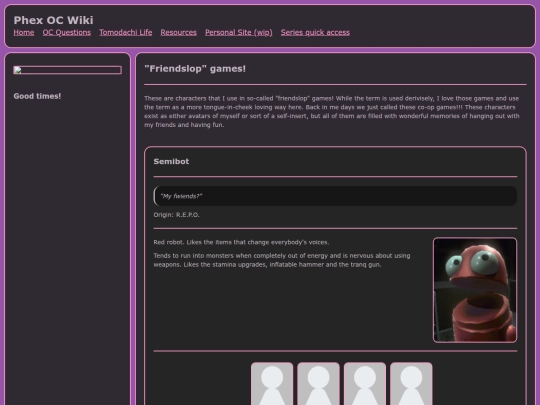Open the Tomodachi Life link

[x=126, y=32]
